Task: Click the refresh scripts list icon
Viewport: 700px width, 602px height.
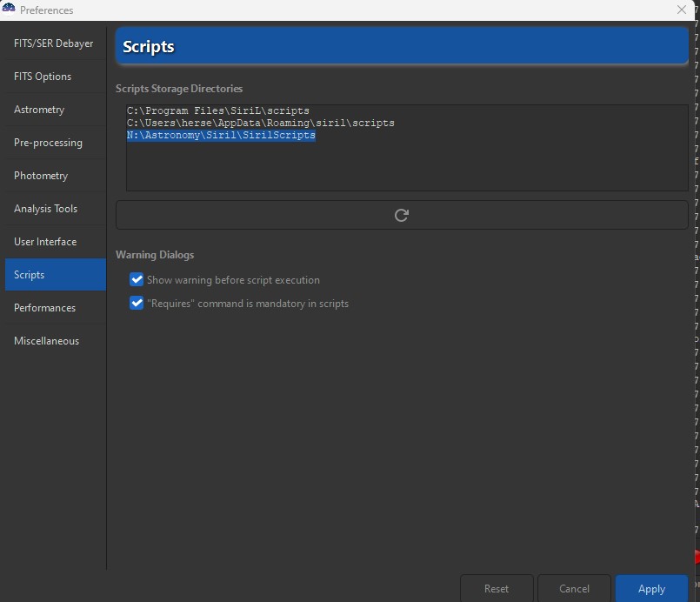Action: 402,215
